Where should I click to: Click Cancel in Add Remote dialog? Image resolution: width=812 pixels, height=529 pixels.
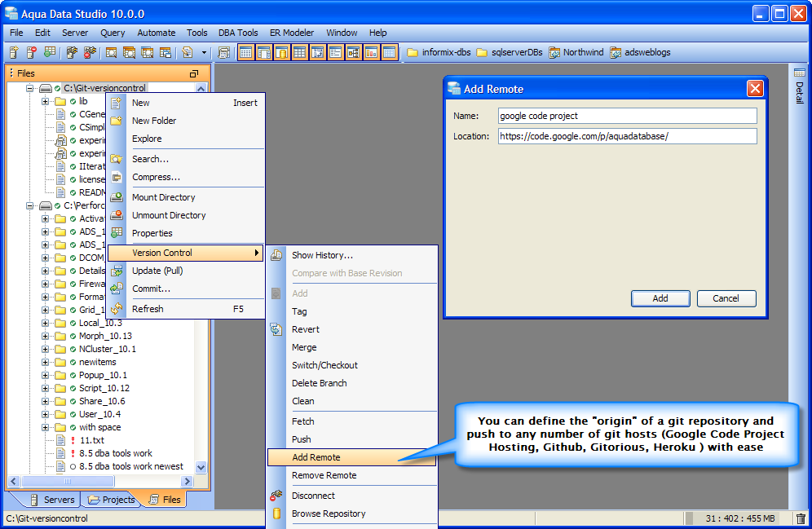click(726, 298)
